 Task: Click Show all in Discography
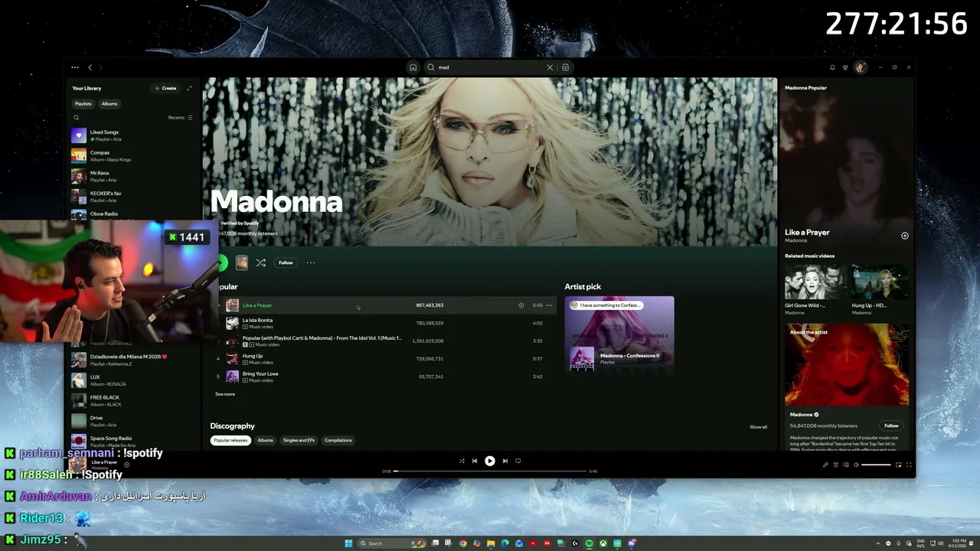[x=758, y=427]
